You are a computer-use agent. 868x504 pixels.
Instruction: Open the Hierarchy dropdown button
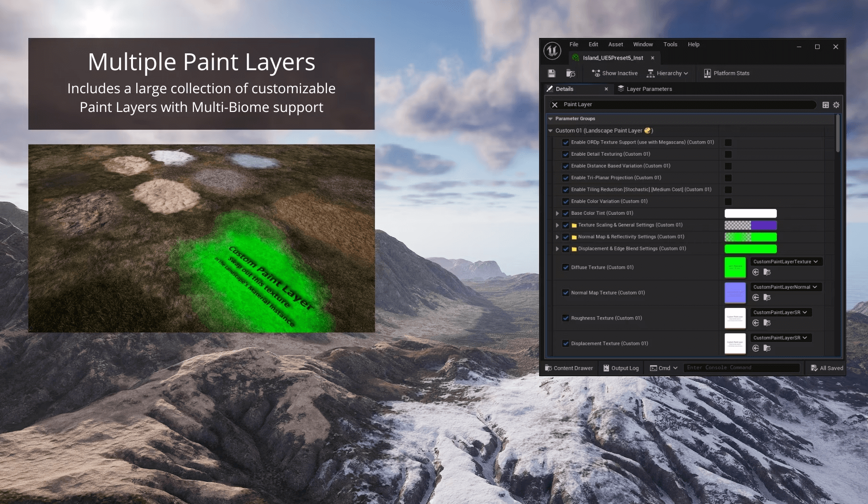(x=667, y=73)
